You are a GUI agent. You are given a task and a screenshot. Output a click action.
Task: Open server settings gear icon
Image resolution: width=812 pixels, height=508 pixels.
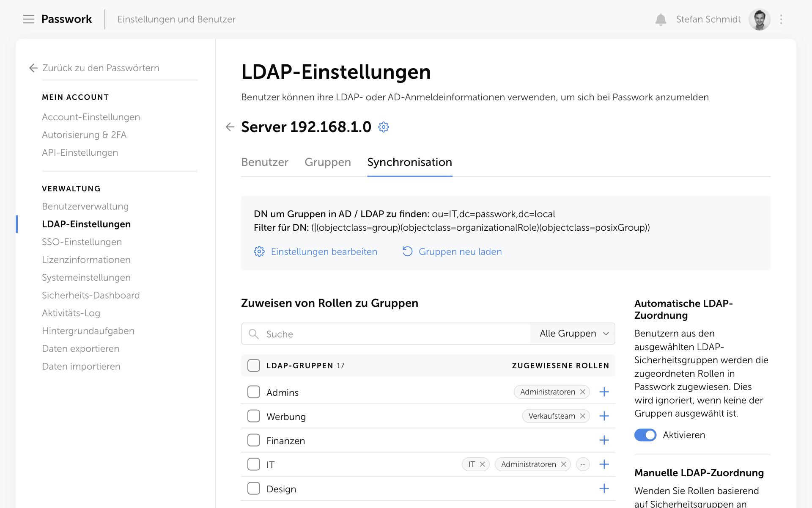383,127
